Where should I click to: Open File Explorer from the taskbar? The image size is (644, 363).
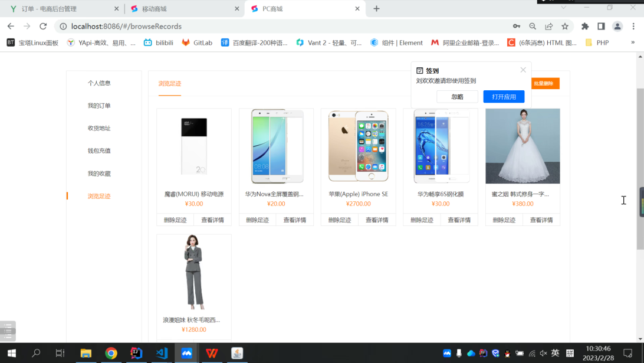click(x=86, y=353)
